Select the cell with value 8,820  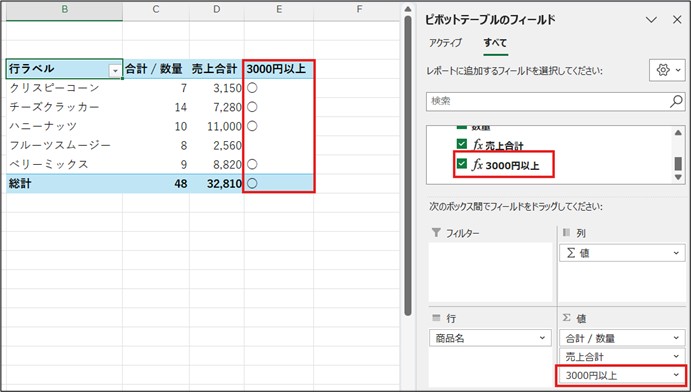point(217,164)
